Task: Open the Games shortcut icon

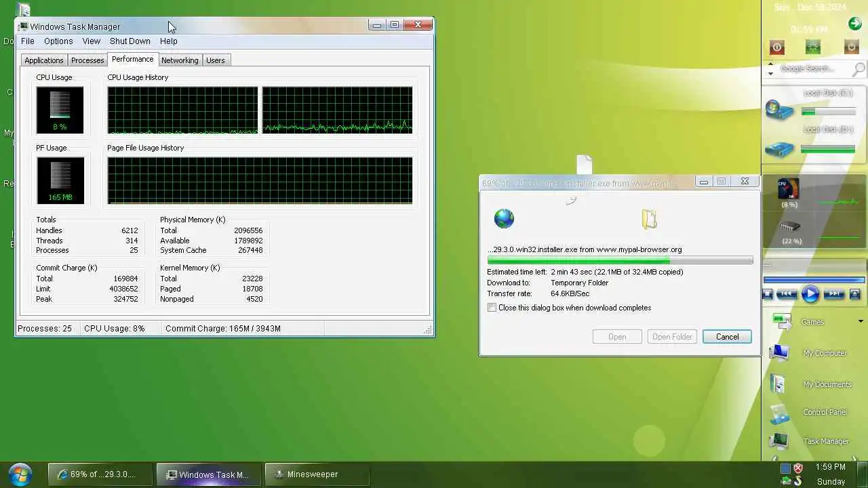Action: pos(782,321)
